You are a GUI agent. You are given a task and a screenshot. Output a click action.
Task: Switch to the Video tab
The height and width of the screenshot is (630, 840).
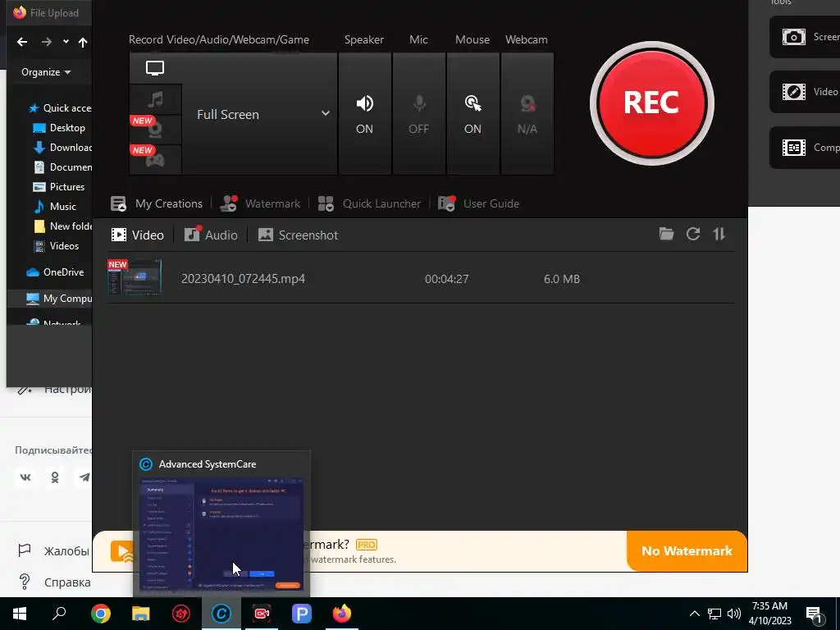[137, 235]
